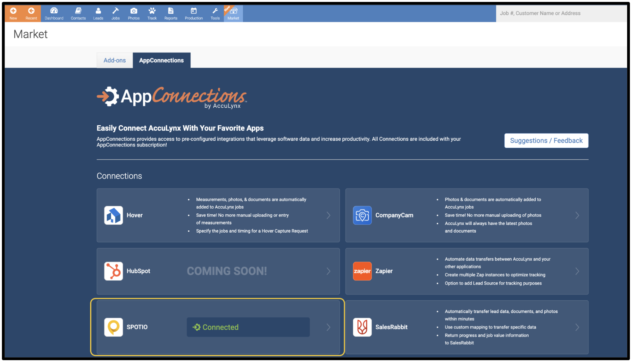Open the Photos section
636x364 pixels.
coord(134,13)
